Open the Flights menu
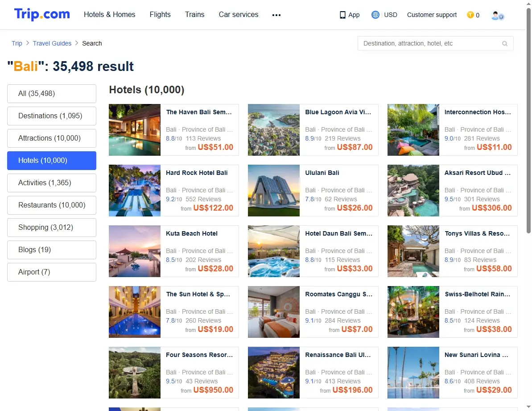This screenshot has height=411, width=532. tap(160, 15)
